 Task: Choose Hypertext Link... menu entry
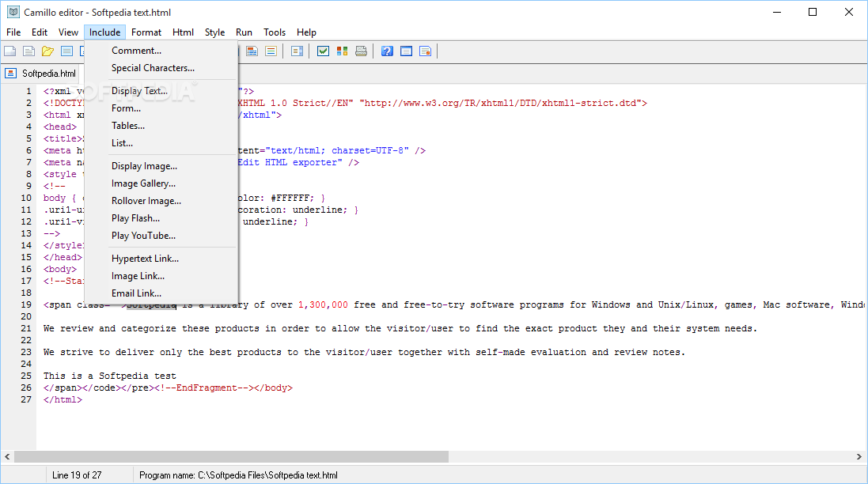click(161, 259)
